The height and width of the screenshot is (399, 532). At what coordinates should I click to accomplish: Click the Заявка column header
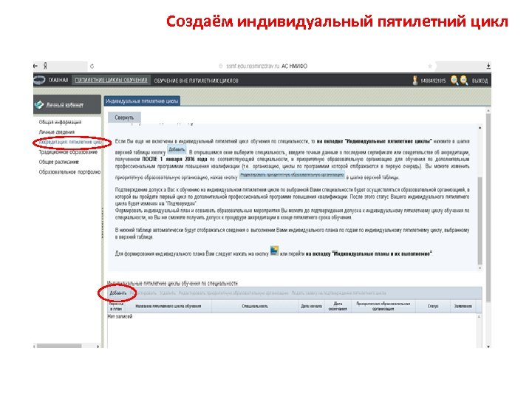(x=463, y=307)
